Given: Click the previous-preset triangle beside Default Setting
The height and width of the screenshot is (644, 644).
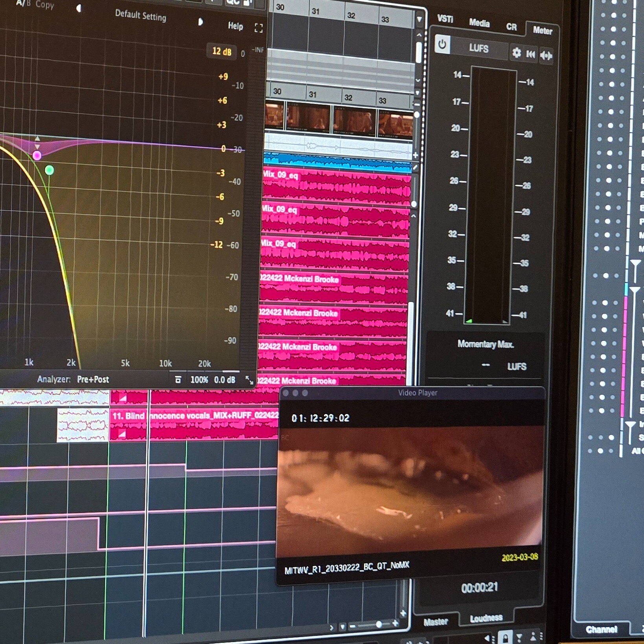Looking at the screenshot, I should coord(79,8).
